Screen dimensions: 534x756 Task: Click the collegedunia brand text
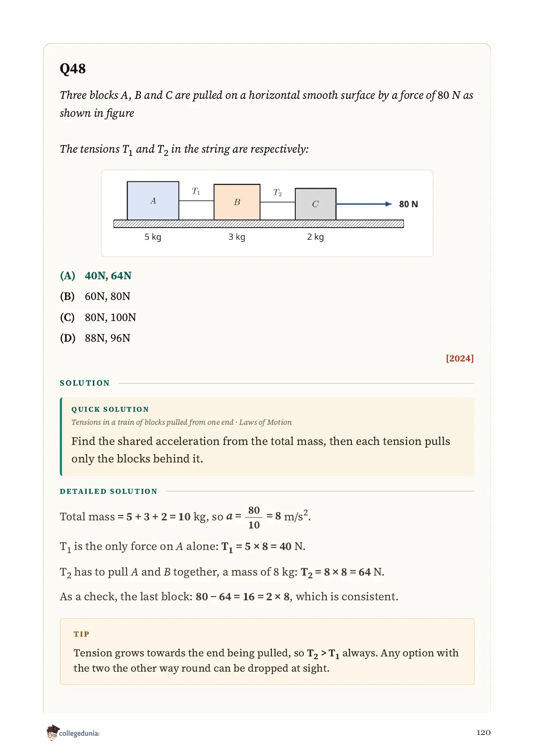click(x=79, y=734)
